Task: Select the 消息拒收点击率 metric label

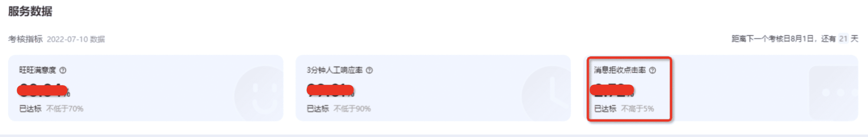Action: click(x=620, y=70)
